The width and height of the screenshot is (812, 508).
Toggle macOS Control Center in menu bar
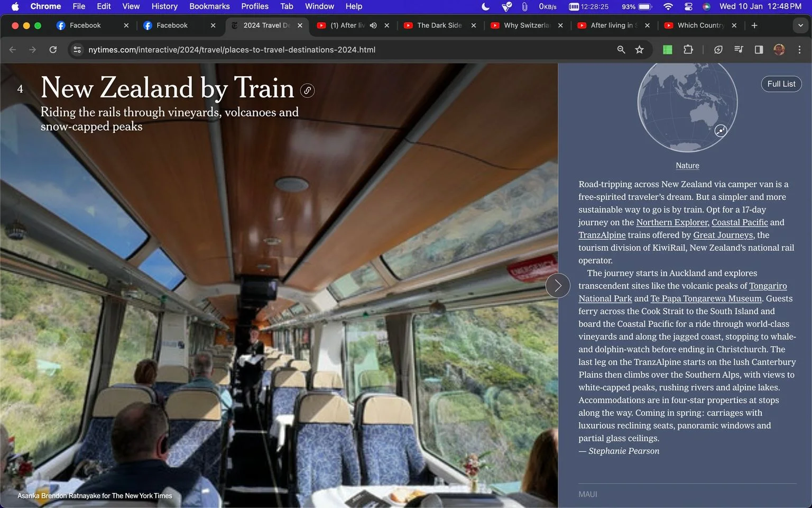688,6
